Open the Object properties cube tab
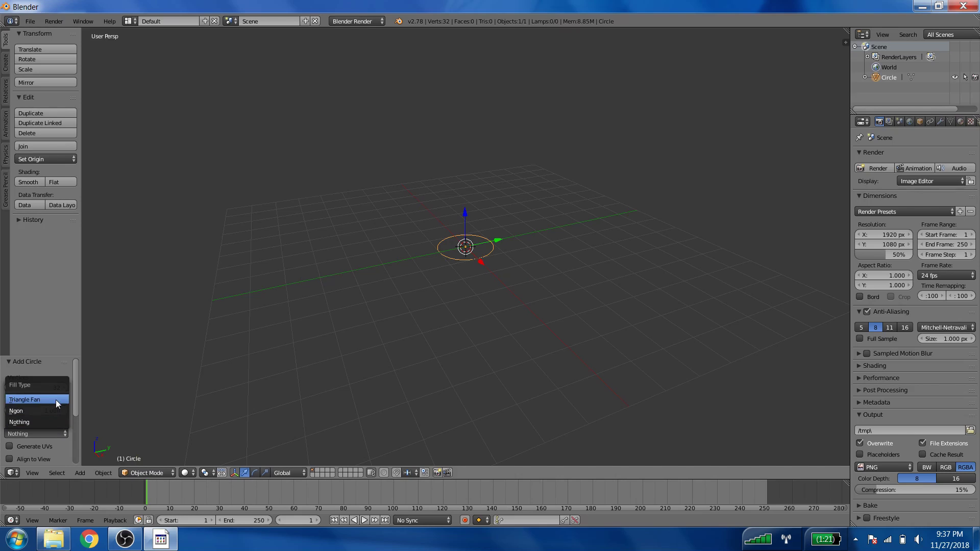This screenshot has height=551, width=980. coord(920,121)
